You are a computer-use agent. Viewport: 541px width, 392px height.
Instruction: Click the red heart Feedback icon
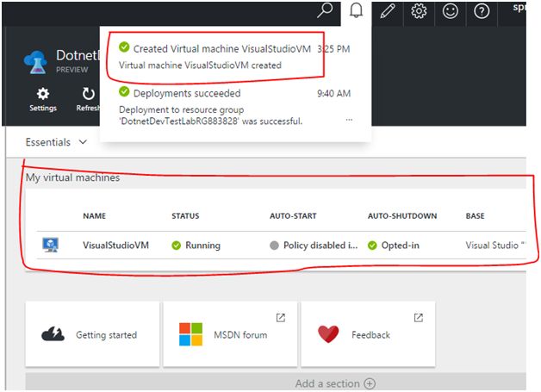click(328, 334)
